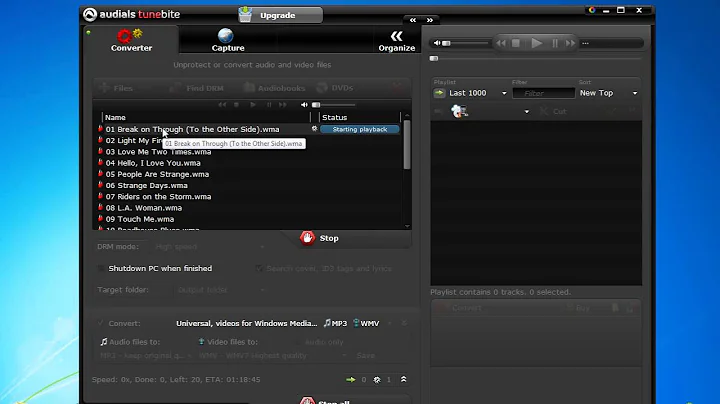Collapse panel with left double-arrow at top

pyautogui.click(x=413, y=20)
